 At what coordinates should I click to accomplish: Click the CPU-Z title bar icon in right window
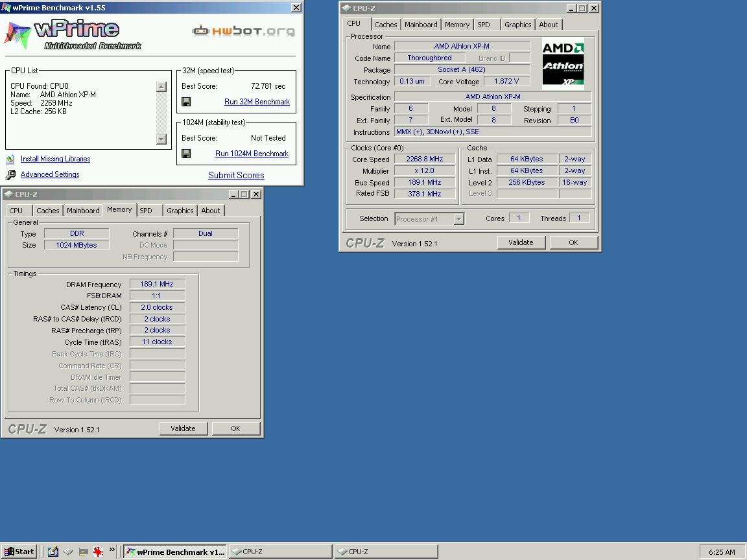[x=346, y=8]
